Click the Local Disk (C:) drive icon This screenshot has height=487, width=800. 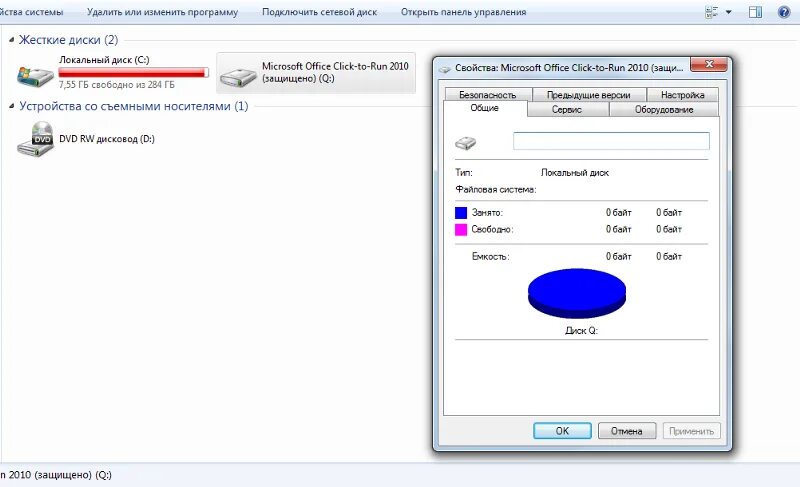[x=35, y=75]
